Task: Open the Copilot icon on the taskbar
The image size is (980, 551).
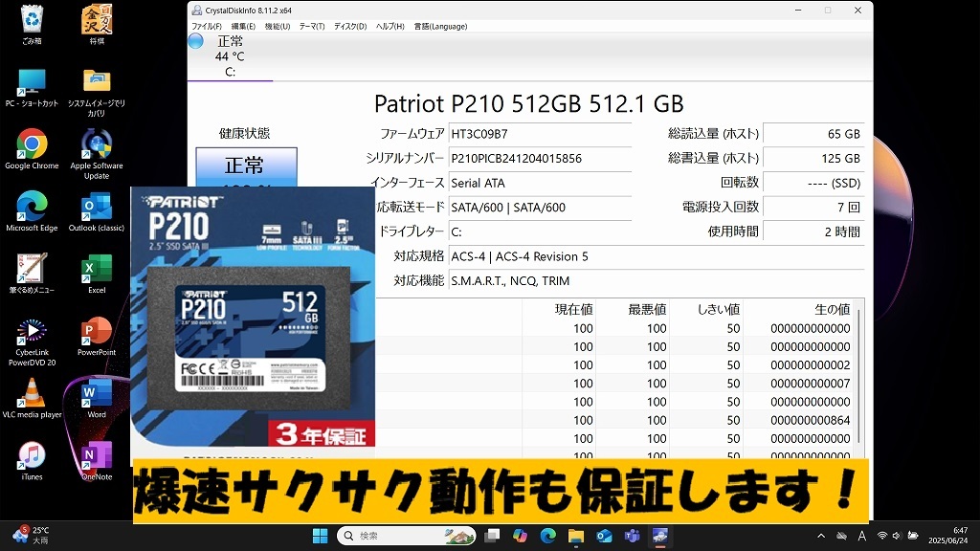Action: pos(520,536)
